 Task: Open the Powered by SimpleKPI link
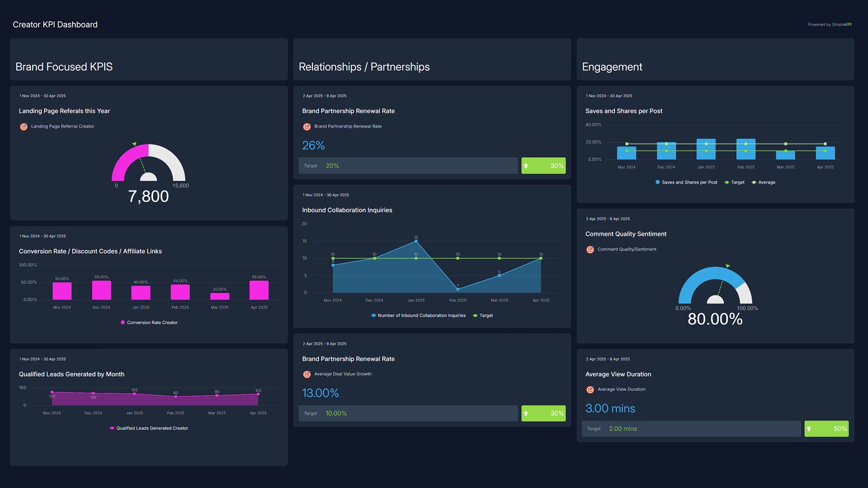[829, 24]
